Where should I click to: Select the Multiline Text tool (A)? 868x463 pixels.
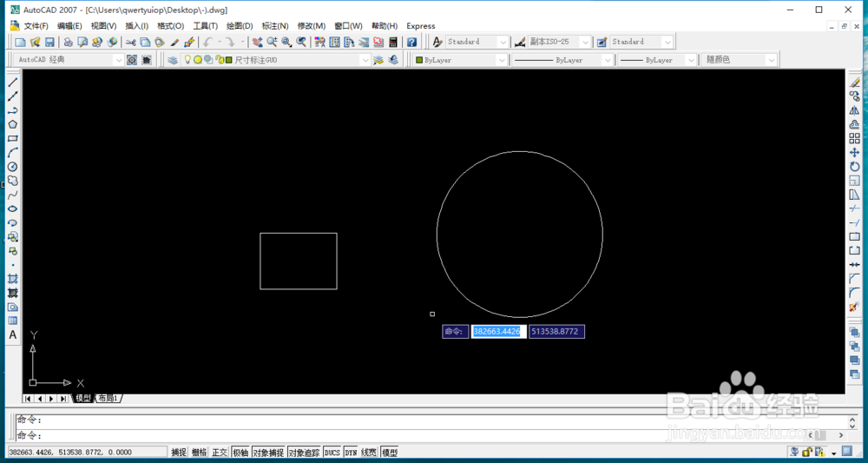[13, 334]
